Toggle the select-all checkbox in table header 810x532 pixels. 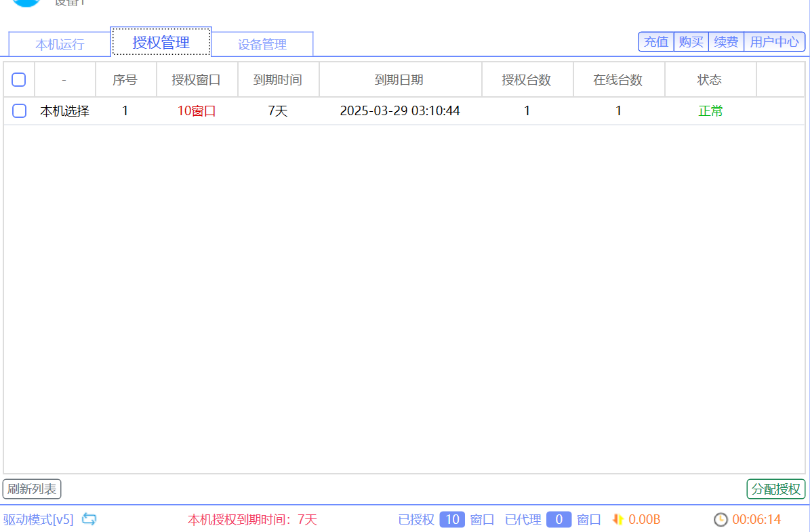click(19, 80)
